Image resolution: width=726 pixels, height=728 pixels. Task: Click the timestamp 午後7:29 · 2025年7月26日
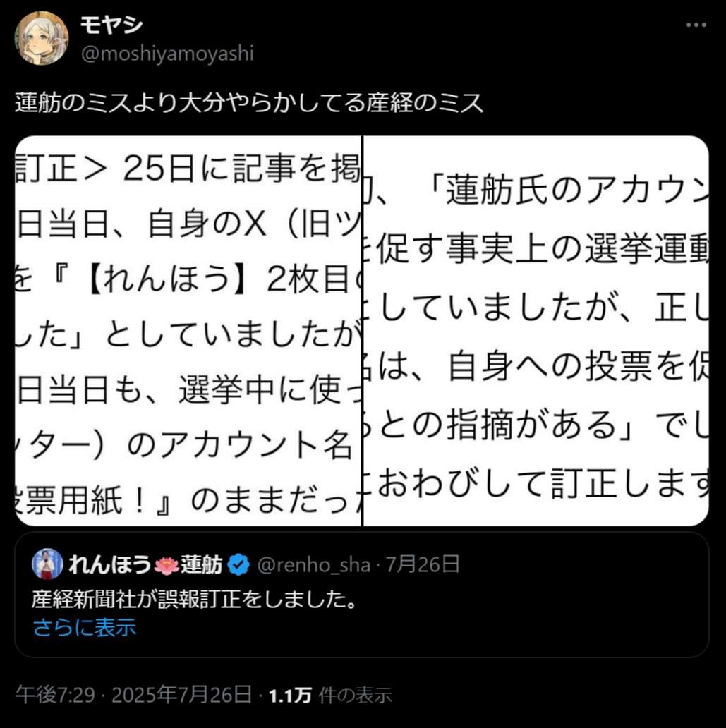pos(134,695)
